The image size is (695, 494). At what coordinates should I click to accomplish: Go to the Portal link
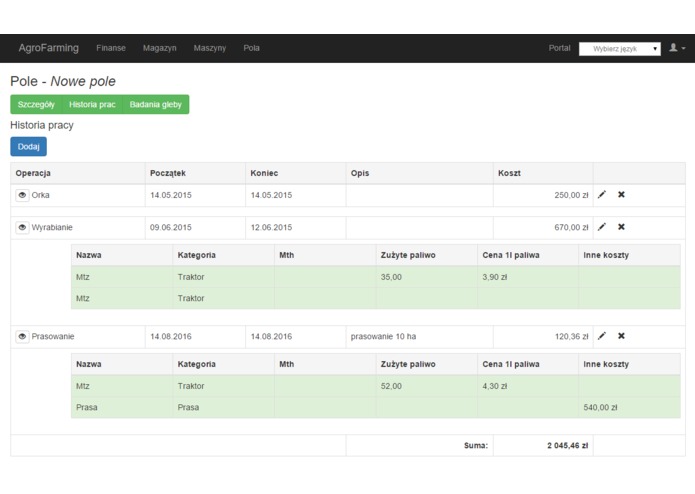[559, 48]
